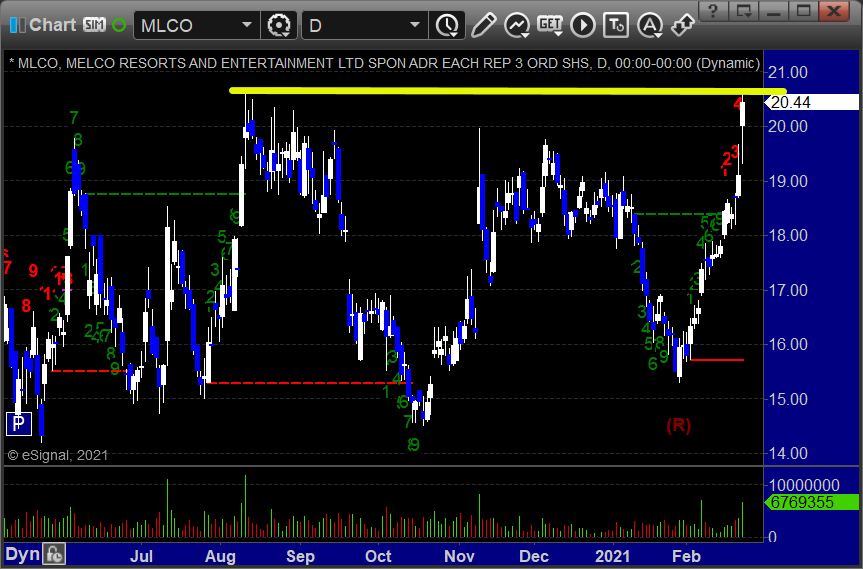The image size is (863, 569).
Task: Toggle the SIM simulation mode badge
Action: [94, 25]
